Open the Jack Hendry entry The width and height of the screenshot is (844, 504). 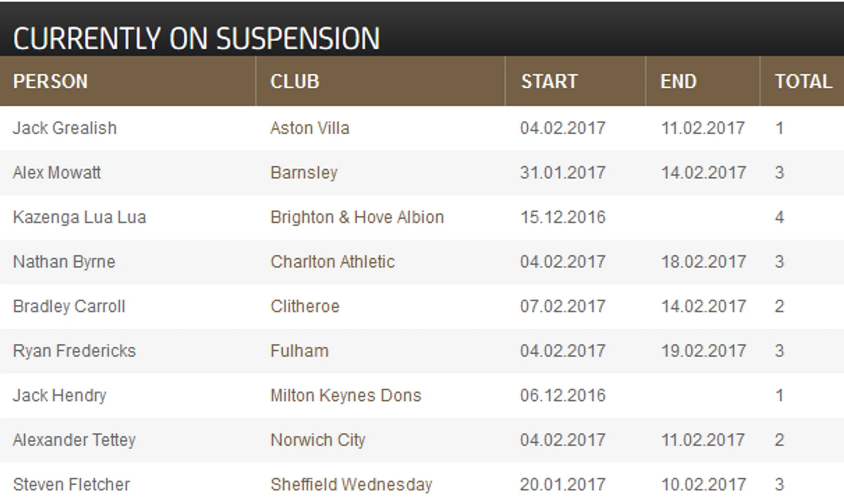[x=60, y=395]
